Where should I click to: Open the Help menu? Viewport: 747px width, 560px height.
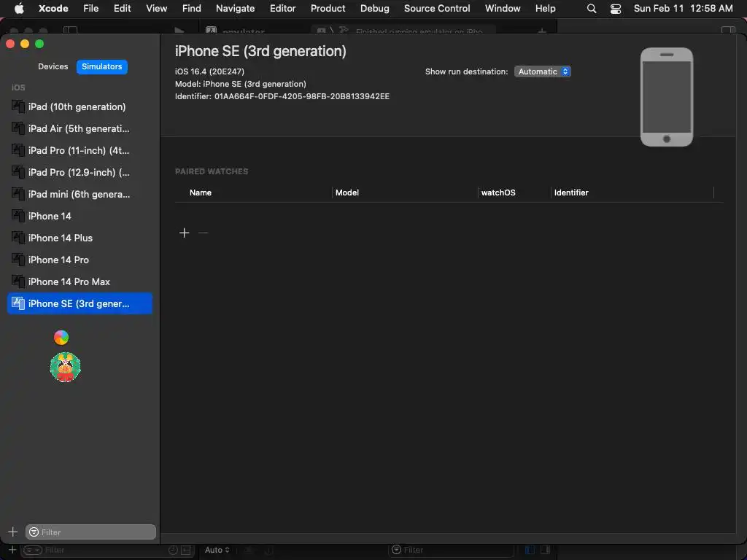click(546, 9)
